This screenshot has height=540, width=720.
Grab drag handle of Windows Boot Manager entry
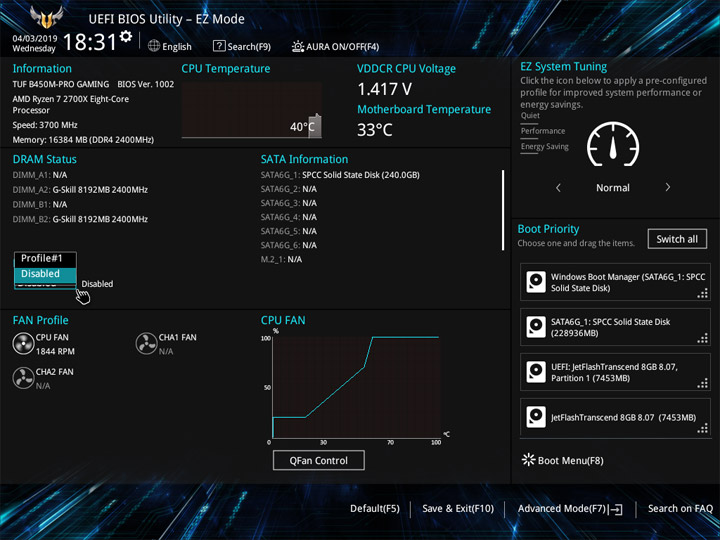point(703,293)
